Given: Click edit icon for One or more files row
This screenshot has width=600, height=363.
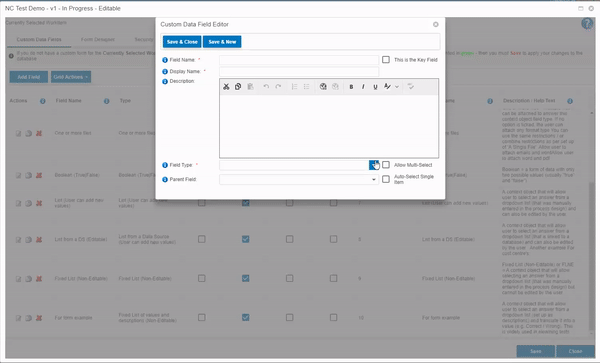Looking at the screenshot, I should [18, 133].
